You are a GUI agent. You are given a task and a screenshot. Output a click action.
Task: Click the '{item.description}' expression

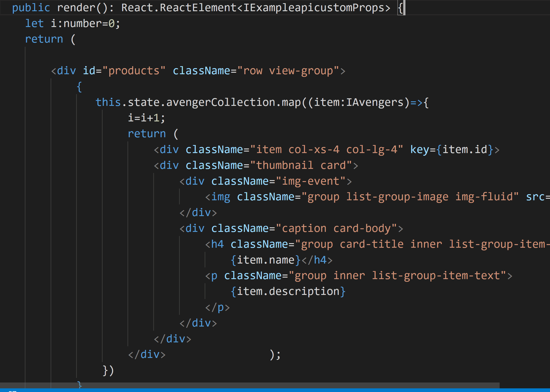pos(288,291)
